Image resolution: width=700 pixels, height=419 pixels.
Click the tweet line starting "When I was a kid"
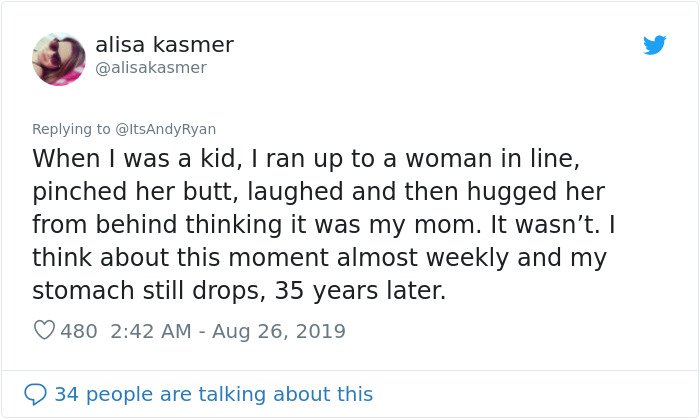[x=306, y=158]
